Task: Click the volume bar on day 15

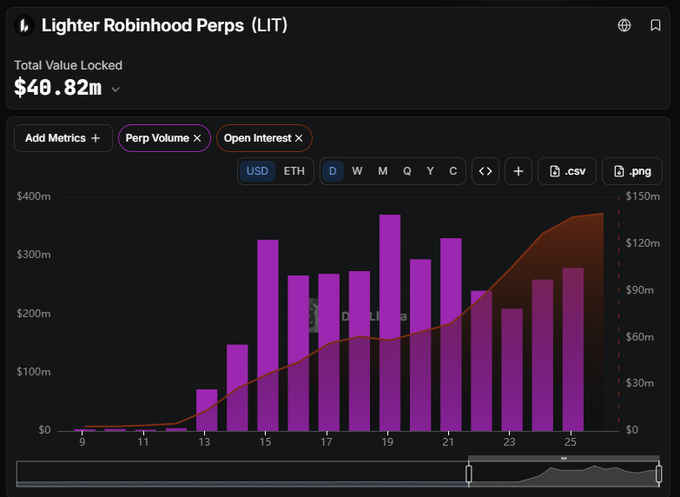Action: point(268,335)
